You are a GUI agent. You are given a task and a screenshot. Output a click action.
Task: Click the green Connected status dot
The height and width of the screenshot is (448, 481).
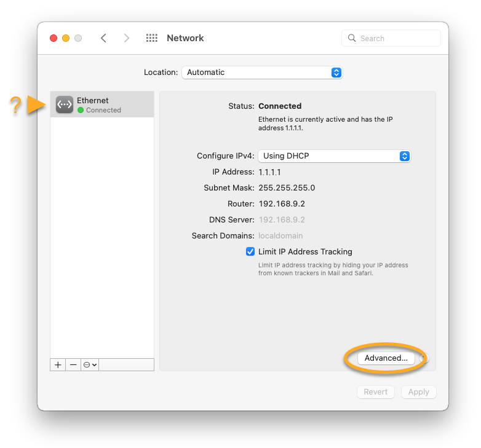pos(81,111)
